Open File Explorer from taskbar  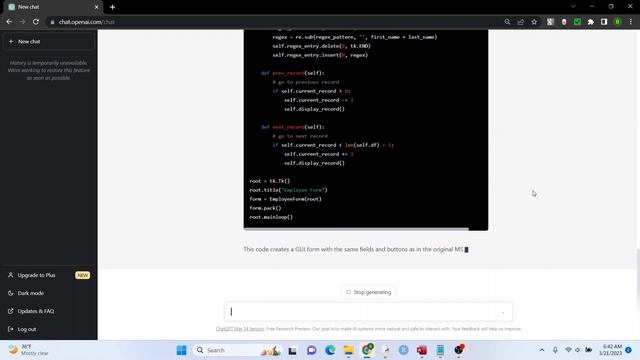349,350
